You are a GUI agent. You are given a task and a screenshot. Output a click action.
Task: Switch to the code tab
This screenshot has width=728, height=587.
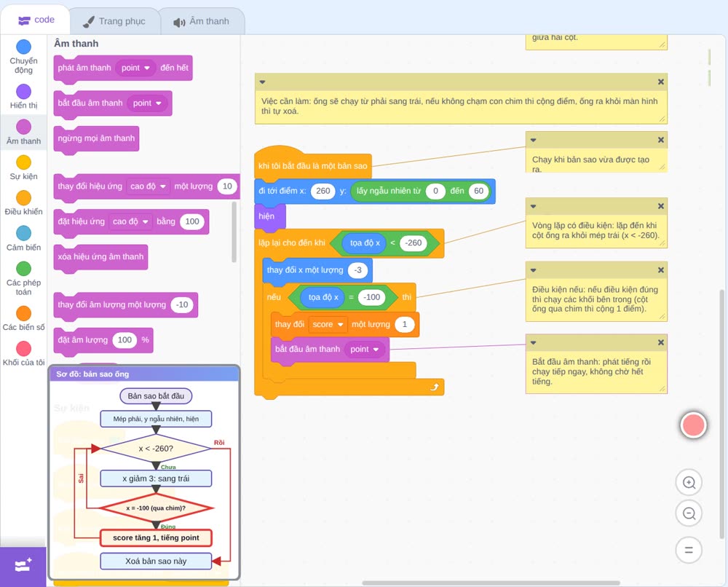pyautogui.click(x=36, y=20)
